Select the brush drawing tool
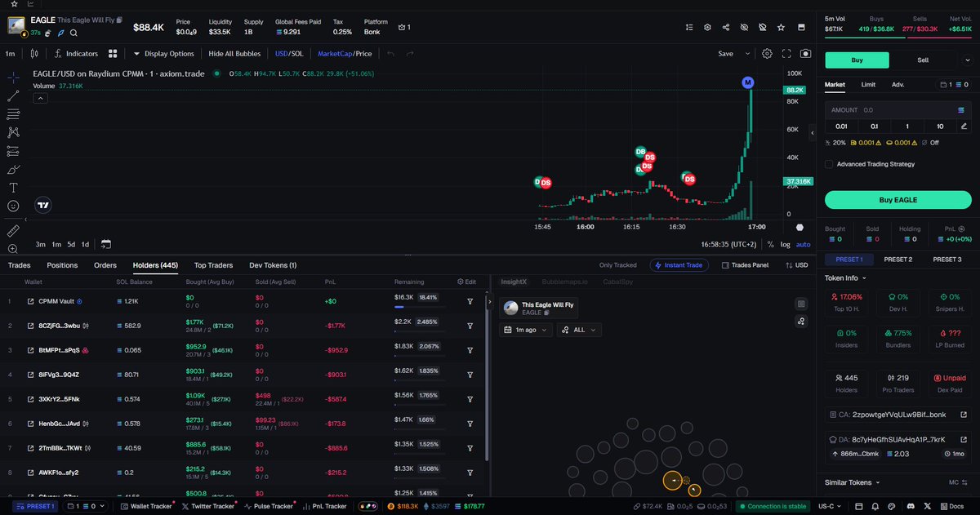 (x=13, y=170)
